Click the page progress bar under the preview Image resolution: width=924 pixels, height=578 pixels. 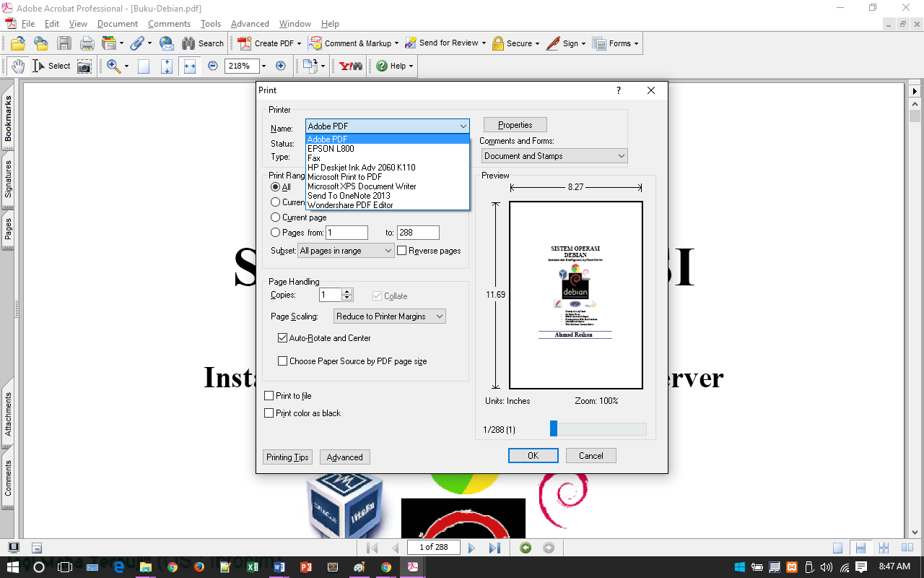click(597, 428)
